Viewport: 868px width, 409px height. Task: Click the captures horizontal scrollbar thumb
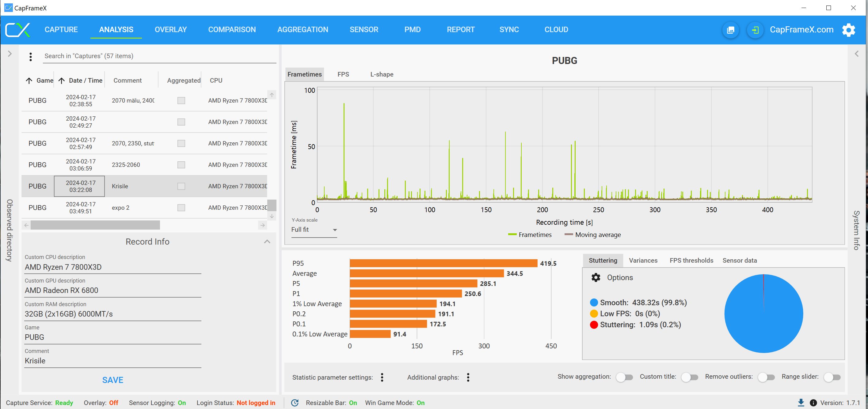coord(95,225)
